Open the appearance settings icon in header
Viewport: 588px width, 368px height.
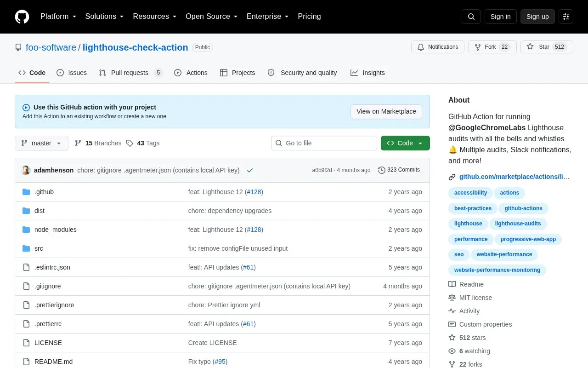tap(566, 17)
